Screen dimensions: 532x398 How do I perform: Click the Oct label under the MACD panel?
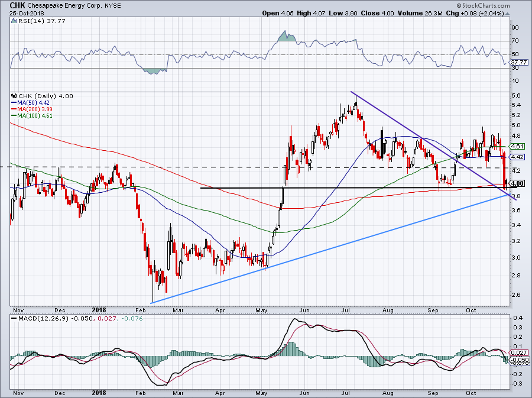click(471, 393)
